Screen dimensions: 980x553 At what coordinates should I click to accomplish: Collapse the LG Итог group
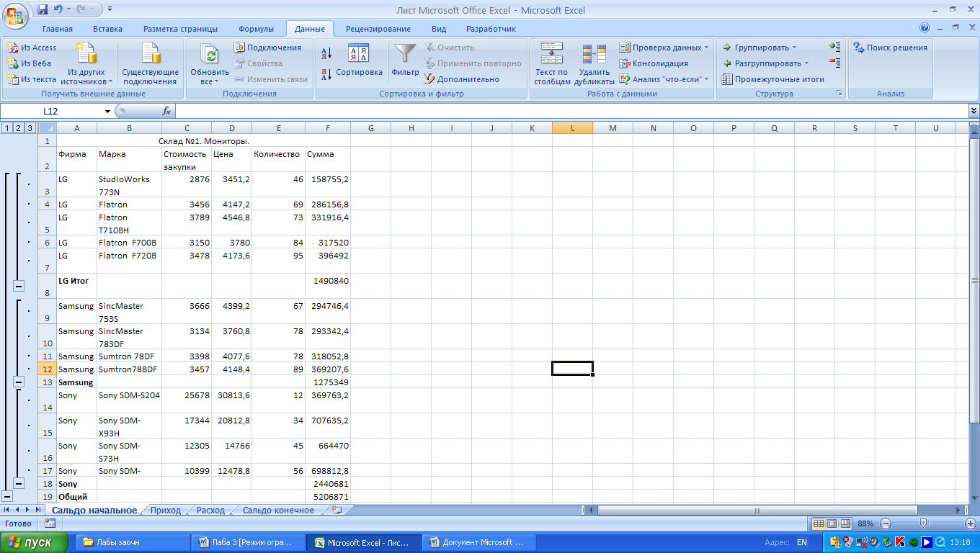click(x=19, y=286)
